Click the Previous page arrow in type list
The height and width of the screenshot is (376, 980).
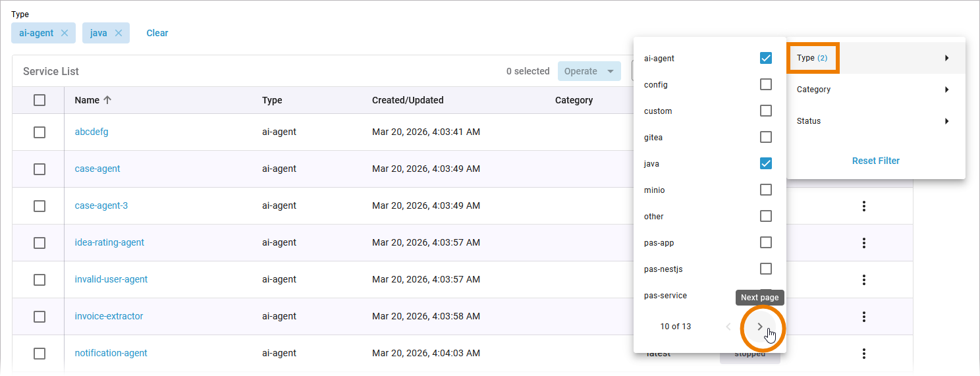click(x=728, y=327)
